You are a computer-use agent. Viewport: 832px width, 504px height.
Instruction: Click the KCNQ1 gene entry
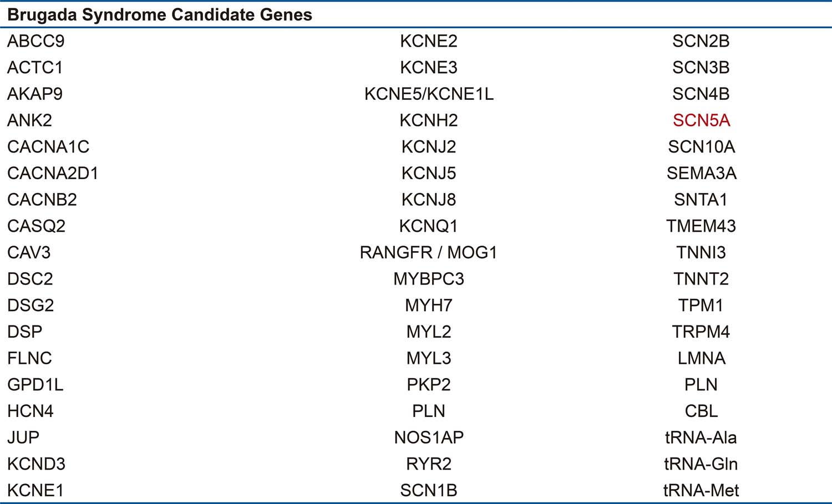[x=429, y=226]
